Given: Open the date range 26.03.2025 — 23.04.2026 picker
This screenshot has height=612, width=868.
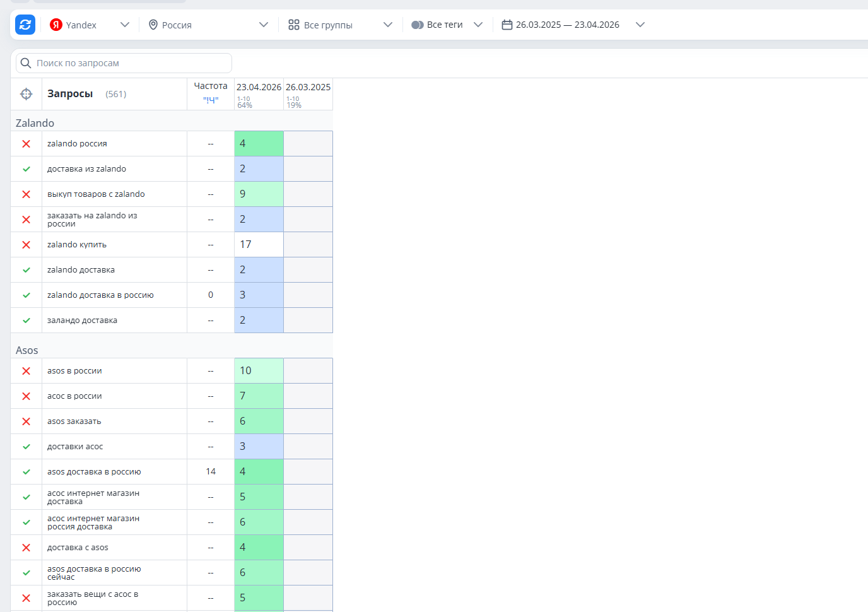Looking at the screenshot, I should pos(573,25).
